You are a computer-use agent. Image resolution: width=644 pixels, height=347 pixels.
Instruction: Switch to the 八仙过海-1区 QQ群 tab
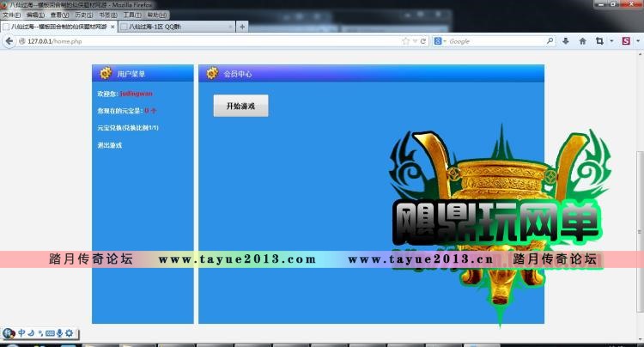click(177, 27)
